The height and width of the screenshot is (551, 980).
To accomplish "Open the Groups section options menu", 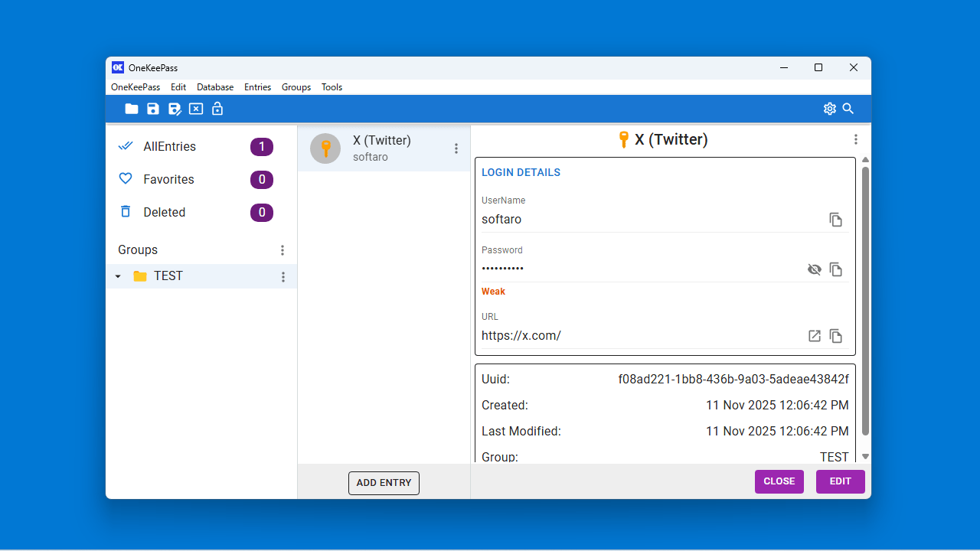I will (x=283, y=250).
